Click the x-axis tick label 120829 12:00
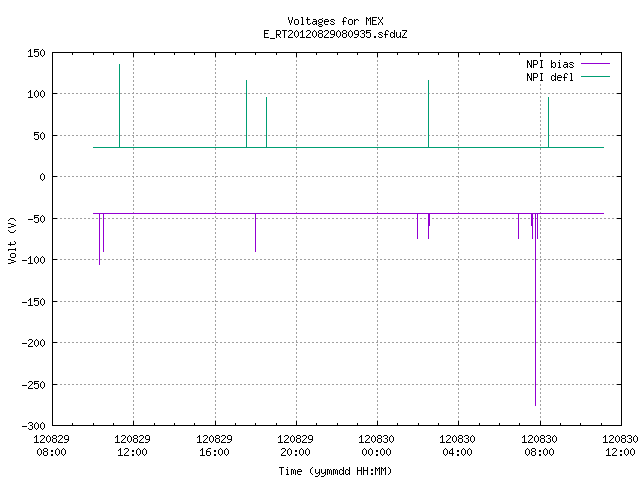This screenshot has height=480, width=640. coord(132,446)
